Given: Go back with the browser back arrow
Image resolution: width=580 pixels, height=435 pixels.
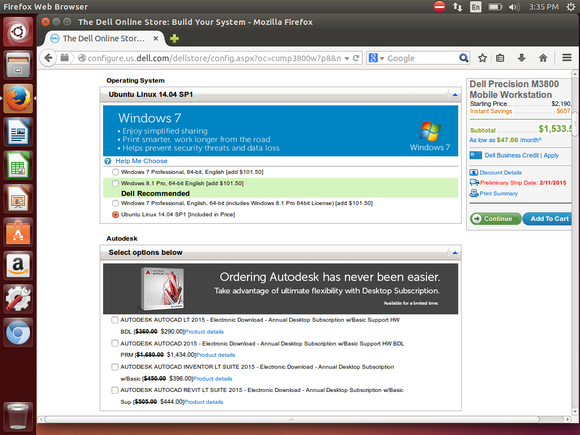Looking at the screenshot, I should pyautogui.click(x=48, y=58).
